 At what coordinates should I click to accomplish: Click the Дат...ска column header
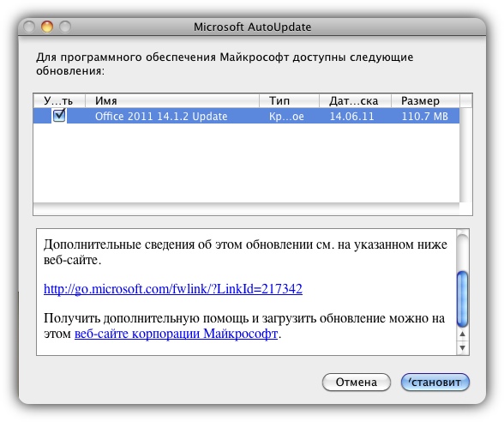coord(355,101)
